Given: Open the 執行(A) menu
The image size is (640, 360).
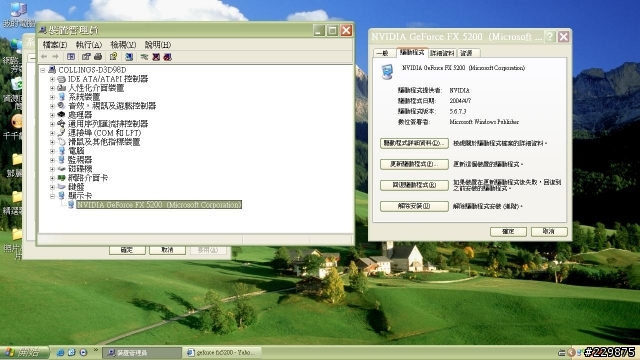Looking at the screenshot, I should pos(89,44).
